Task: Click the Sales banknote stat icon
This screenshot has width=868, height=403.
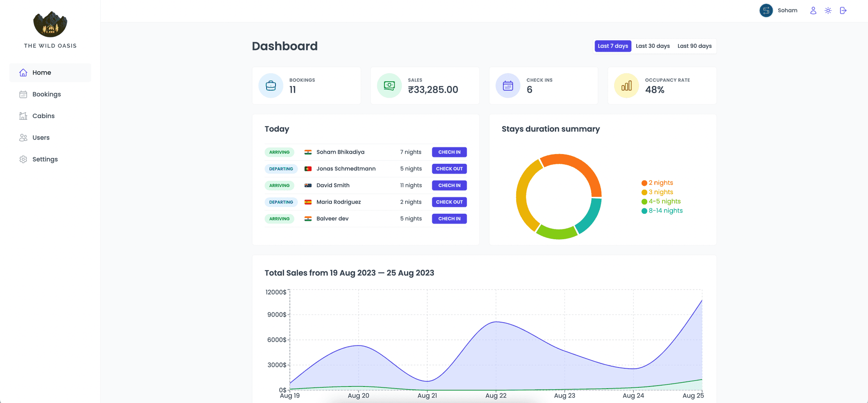Action: pyautogui.click(x=389, y=86)
